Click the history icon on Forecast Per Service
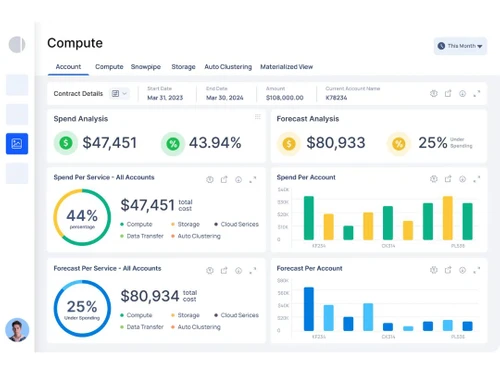500x375 pixels. tap(210, 271)
